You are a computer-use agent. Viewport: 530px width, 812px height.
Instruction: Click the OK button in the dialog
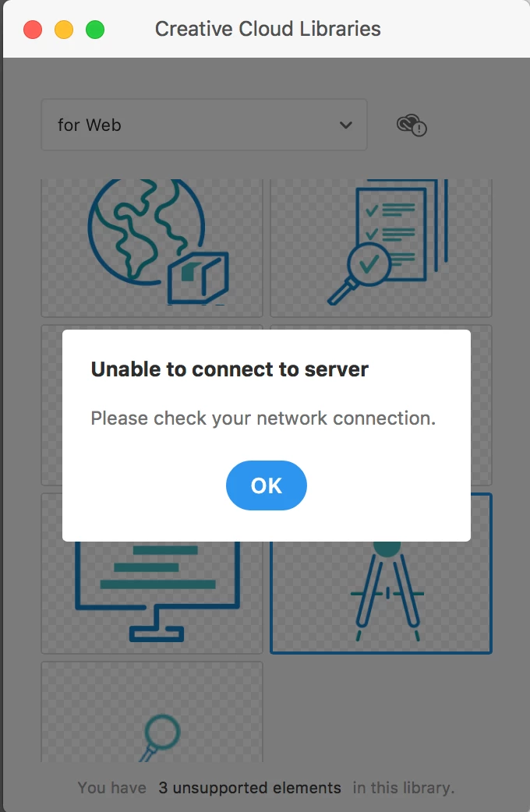click(267, 485)
